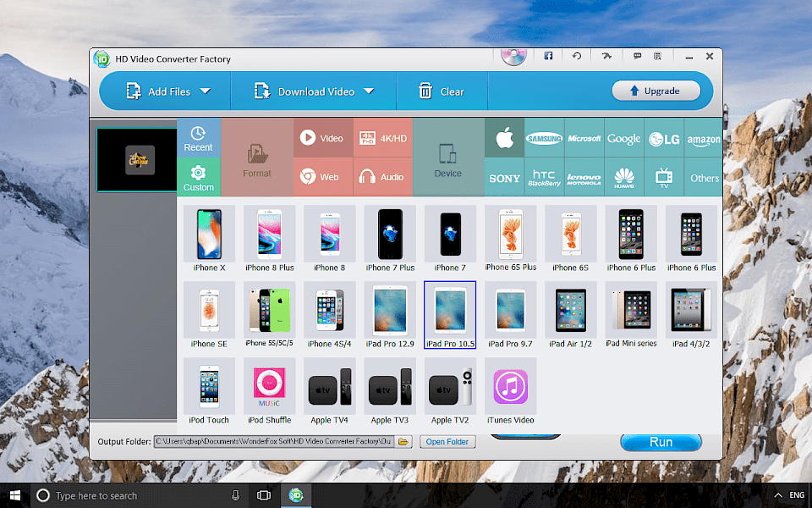Choose the LG brand icon
The width and height of the screenshot is (812, 508).
coord(664,138)
